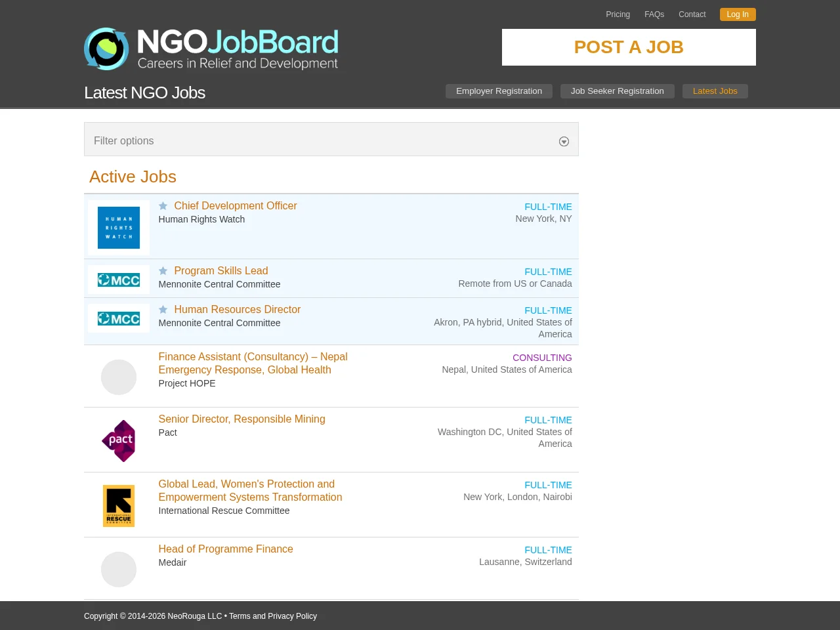The image size is (840, 630).
Task: Click the CONSULTING job type label
Action: pyautogui.click(x=542, y=358)
